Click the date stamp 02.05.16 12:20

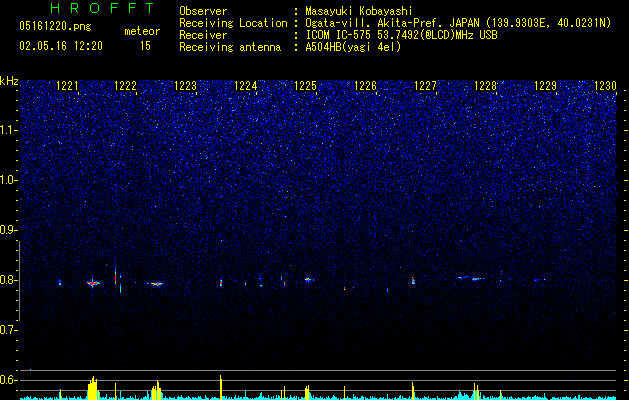pos(61,46)
